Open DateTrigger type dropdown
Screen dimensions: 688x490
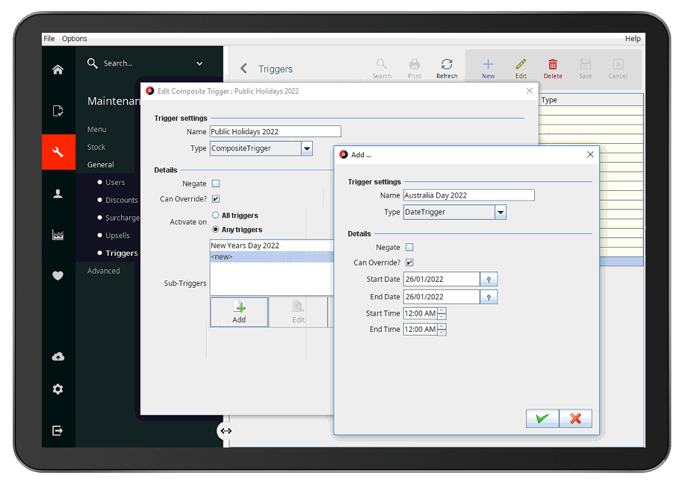click(501, 212)
